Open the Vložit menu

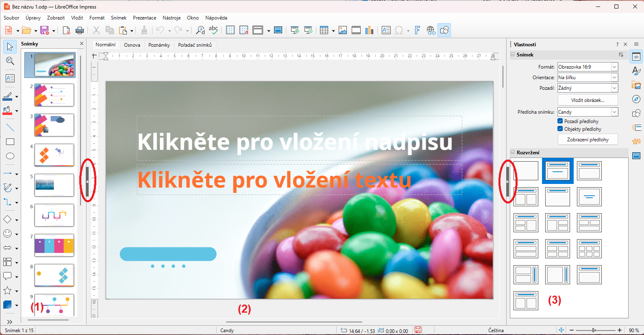(77, 18)
